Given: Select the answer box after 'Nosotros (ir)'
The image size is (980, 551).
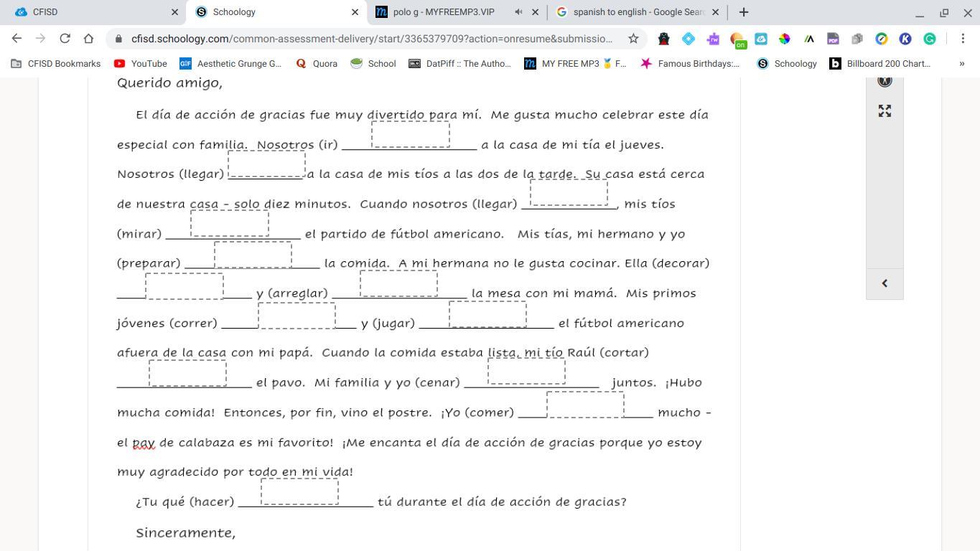Looking at the screenshot, I should pos(411,134).
